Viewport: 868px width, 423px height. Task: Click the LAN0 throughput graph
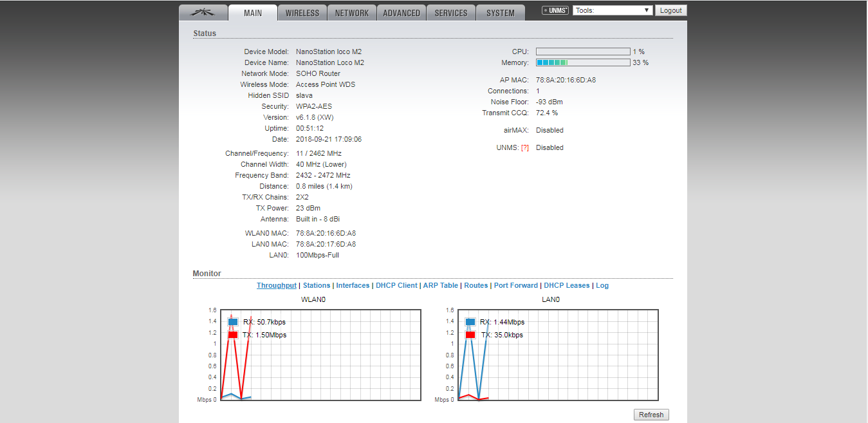tap(558, 355)
